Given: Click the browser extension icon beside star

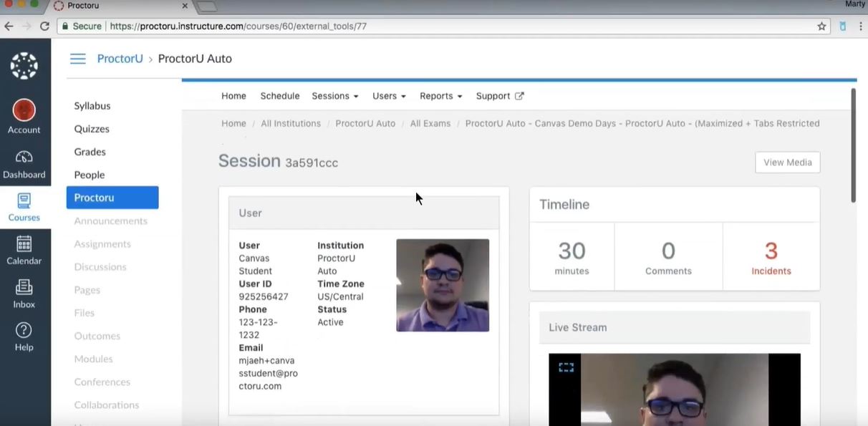Looking at the screenshot, I should [842, 26].
